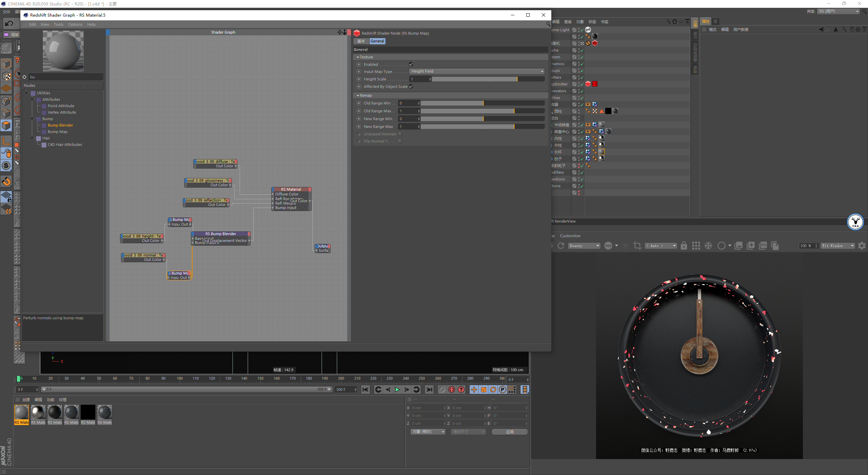Collapse the Utilities node tree
This screenshot has height=475, width=868.
point(27,93)
